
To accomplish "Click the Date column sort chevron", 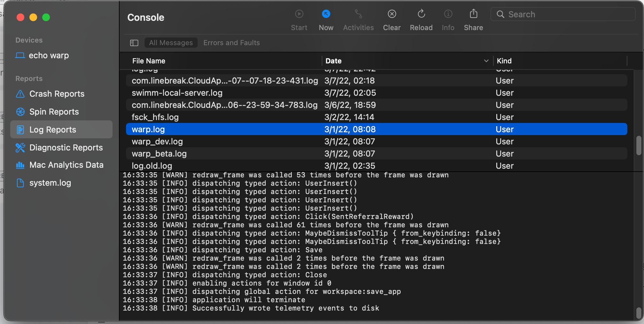I will tap(486, 61).
